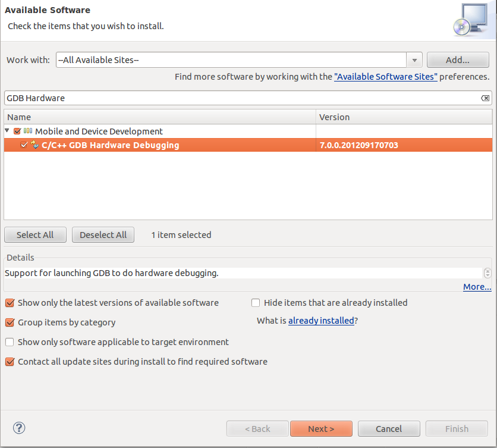Collapse the Mobile and Device Development tree node
This screenshot has height=448, width=497.
click(x=7, y=130)
